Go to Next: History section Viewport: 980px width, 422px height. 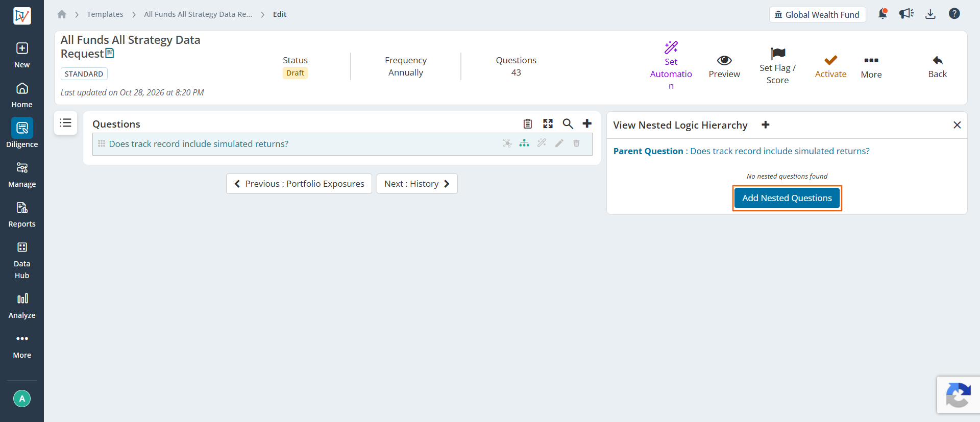coord(417,184)
